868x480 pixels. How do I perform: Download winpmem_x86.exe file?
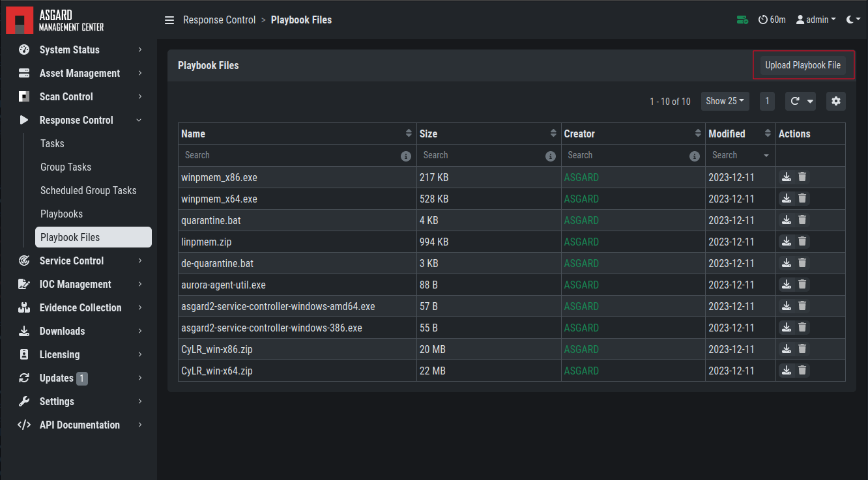787,177
